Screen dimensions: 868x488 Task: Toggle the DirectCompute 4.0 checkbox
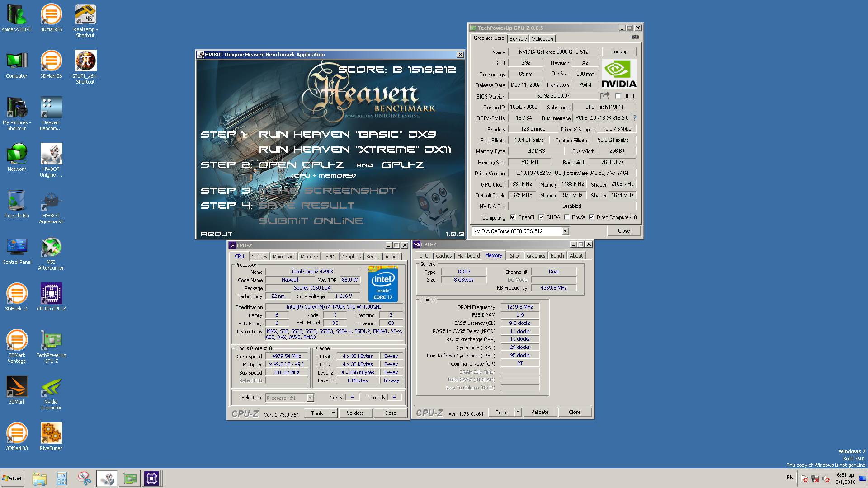pos(591,217)
